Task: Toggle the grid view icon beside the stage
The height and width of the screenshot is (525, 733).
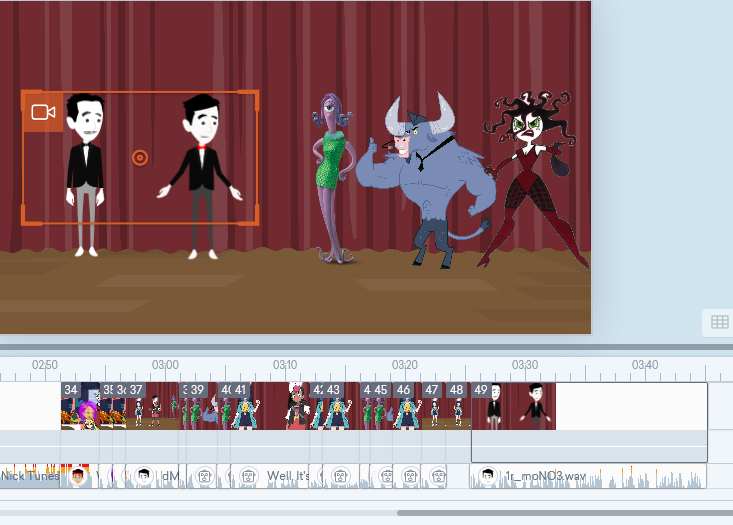Action: (x=719, y=322)
